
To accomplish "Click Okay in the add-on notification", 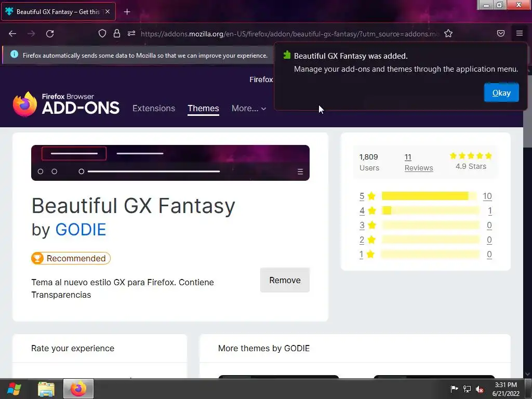I will [501, 92].
